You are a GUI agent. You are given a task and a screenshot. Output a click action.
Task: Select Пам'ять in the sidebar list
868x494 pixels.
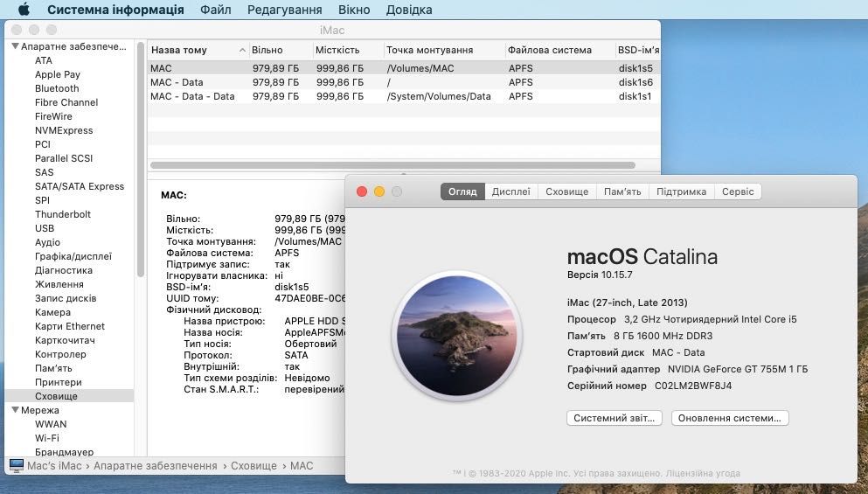53,368
